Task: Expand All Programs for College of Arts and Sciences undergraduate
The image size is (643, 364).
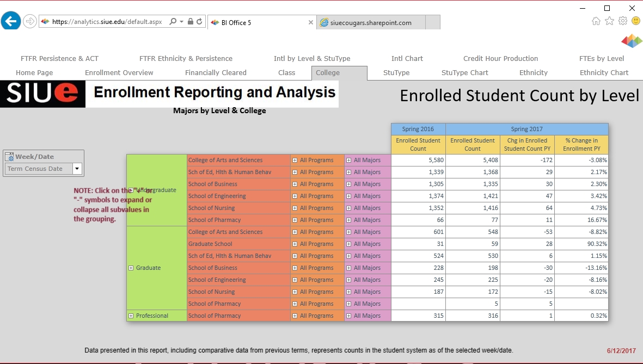Action: tap(295, 160)
